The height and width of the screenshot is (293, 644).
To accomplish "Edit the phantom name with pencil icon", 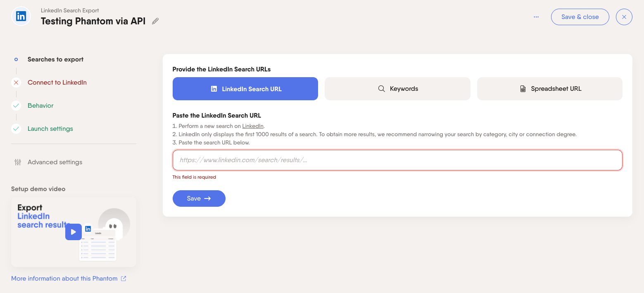I will click(x=155, y=21).
